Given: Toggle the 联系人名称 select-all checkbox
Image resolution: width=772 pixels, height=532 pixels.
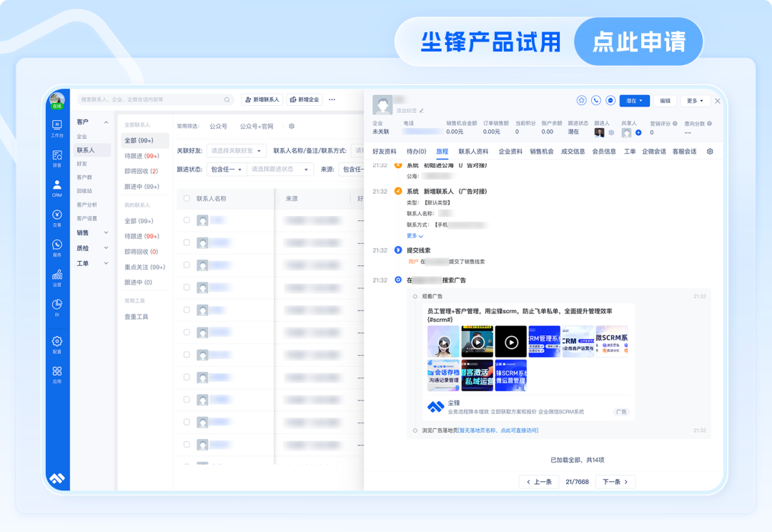Looking at the screenshot, I should [x=187, y=199].
